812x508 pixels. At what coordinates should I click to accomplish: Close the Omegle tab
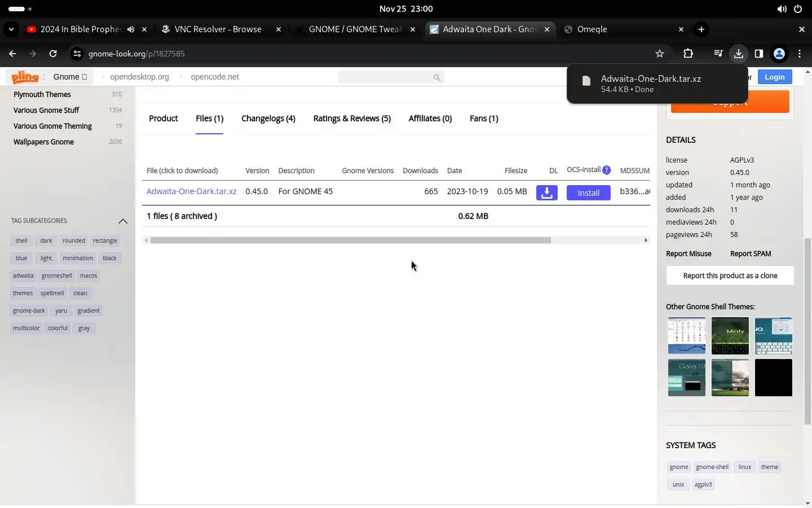tap(681, 29)
